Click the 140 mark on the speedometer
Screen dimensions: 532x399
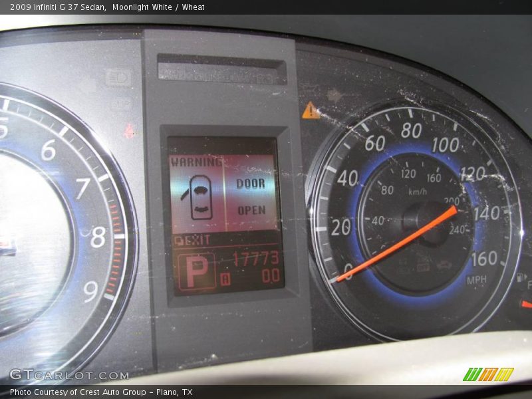[x=487, y=214]
